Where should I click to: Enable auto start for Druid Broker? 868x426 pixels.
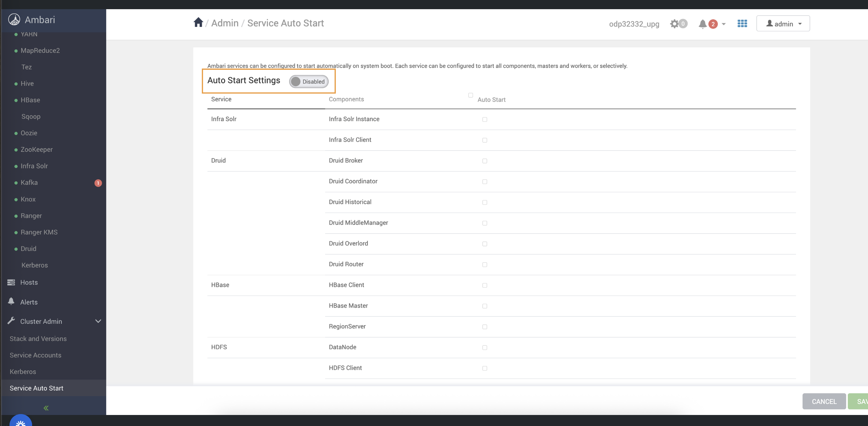pos(484,161)
